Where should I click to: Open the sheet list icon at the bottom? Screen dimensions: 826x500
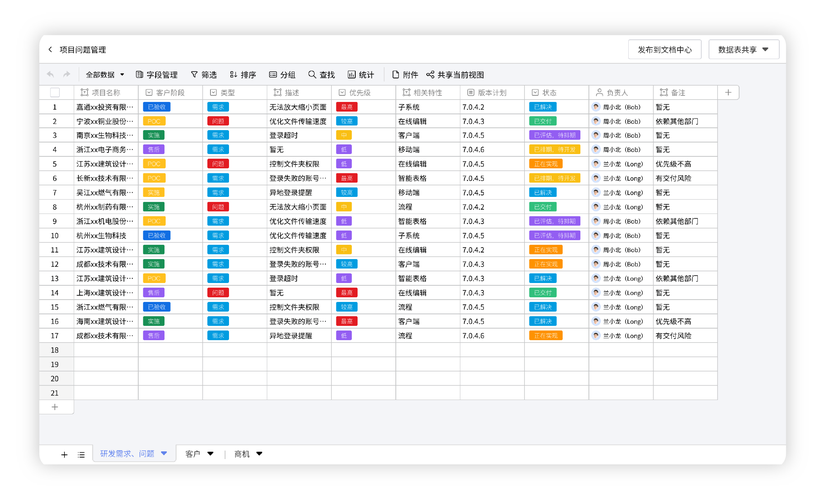pyautogui.click(x=81, y=454)
